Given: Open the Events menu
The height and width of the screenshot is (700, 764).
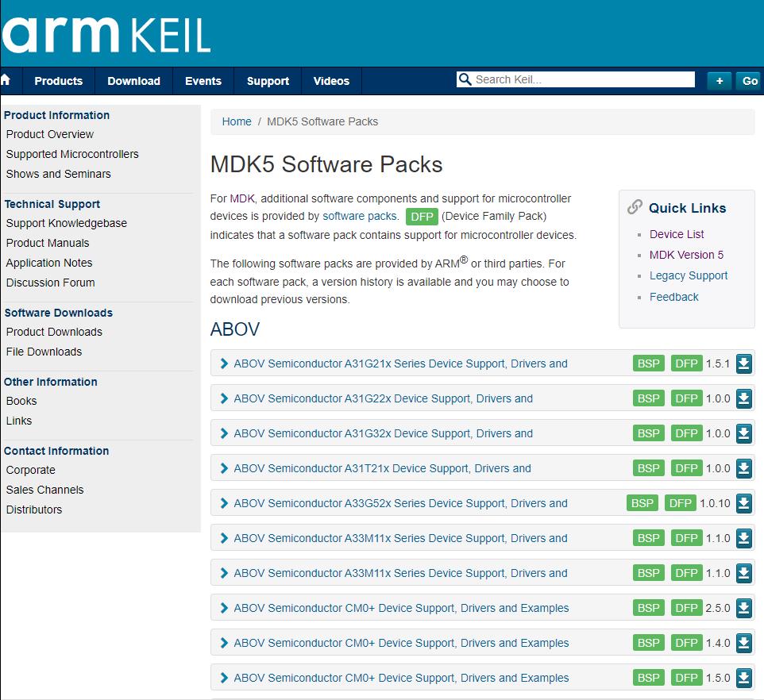Looking at the screenshot, I should pos(203,81).
